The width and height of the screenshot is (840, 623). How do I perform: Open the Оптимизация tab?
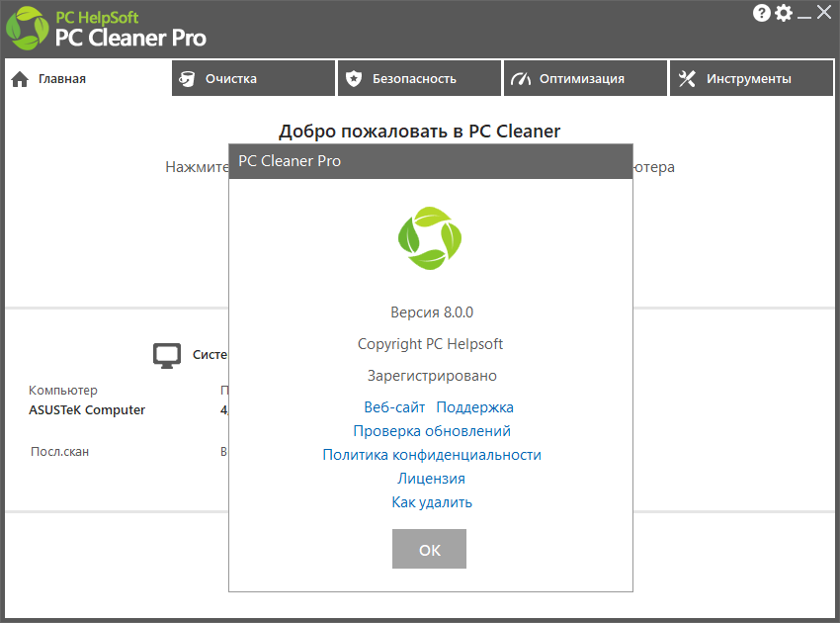point(586,78)
